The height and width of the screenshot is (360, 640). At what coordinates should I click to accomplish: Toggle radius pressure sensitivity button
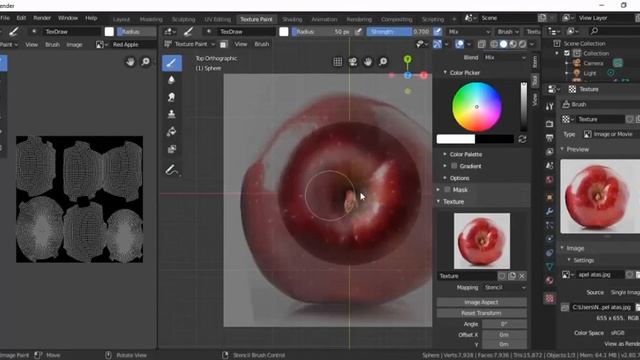coord(358,31)
